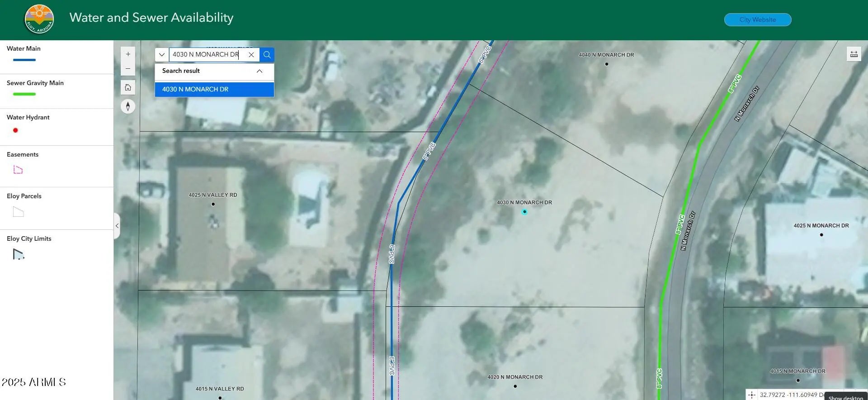Run search with magnifier button
Viewport: 868px width, 400px height.
[x=267, y=55]
